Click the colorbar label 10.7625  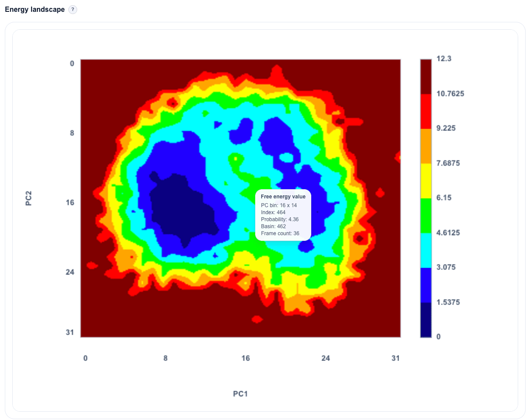click(450, 93)
